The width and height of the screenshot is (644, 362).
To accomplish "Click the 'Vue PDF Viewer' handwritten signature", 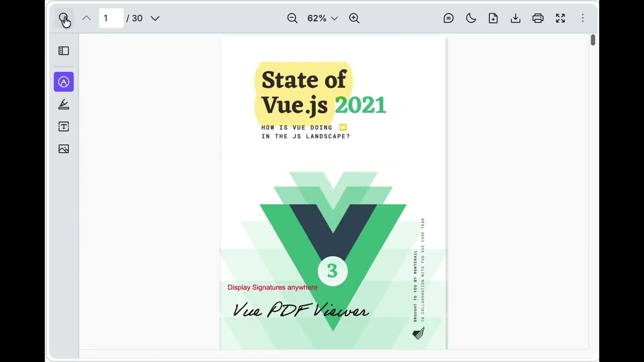I will pos(301,310).
